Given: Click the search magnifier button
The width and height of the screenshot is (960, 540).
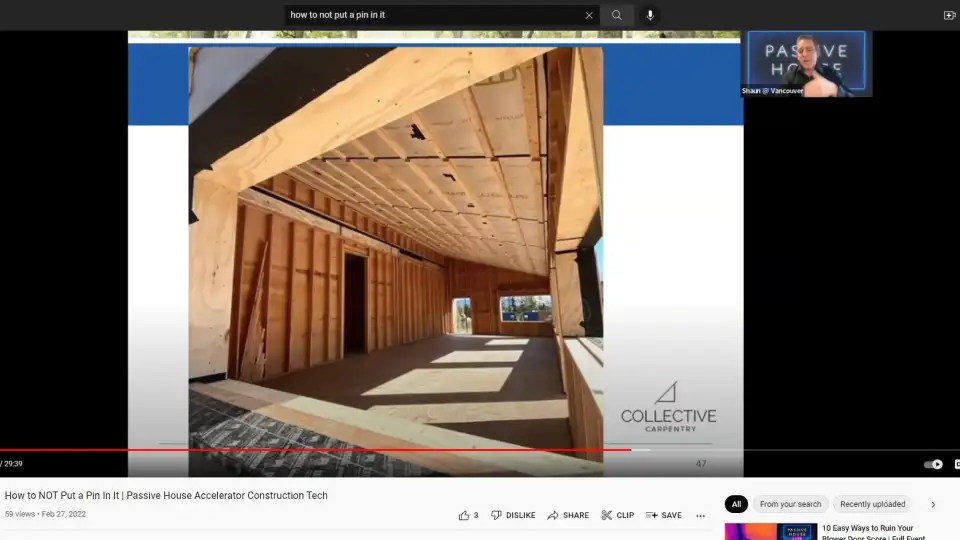Looking at the screenshot, I should (x=617, y=15).
